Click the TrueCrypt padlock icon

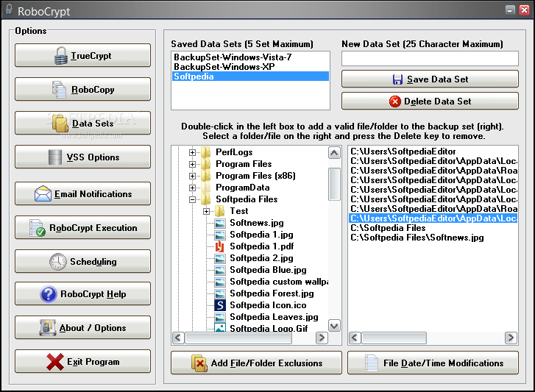(x=61, y=55)
